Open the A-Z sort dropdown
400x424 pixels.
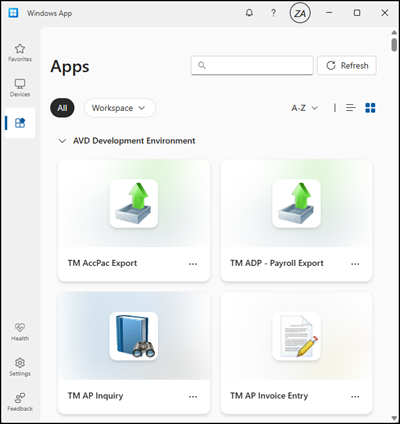point(304,108)
